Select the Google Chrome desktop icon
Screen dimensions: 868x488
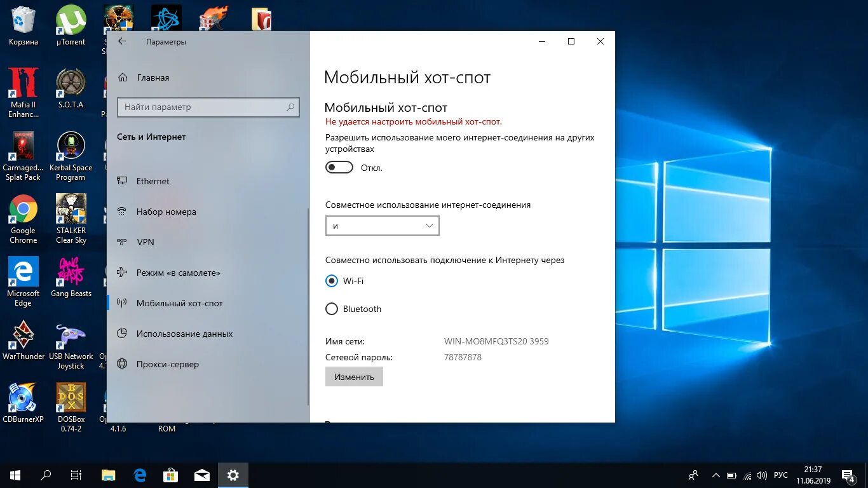click(24, 219)
